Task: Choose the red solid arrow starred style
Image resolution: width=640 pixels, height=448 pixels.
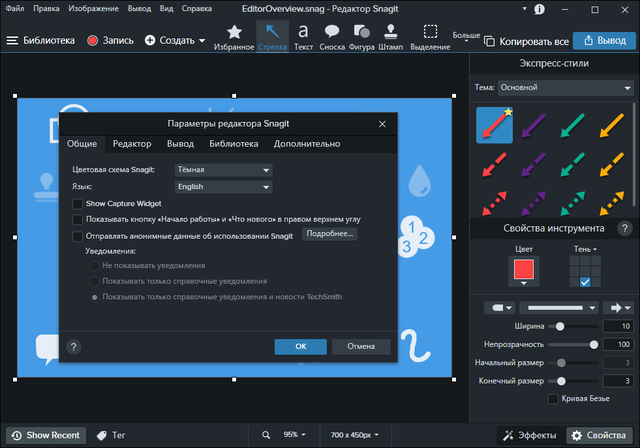Action: [x=494, y=125]
